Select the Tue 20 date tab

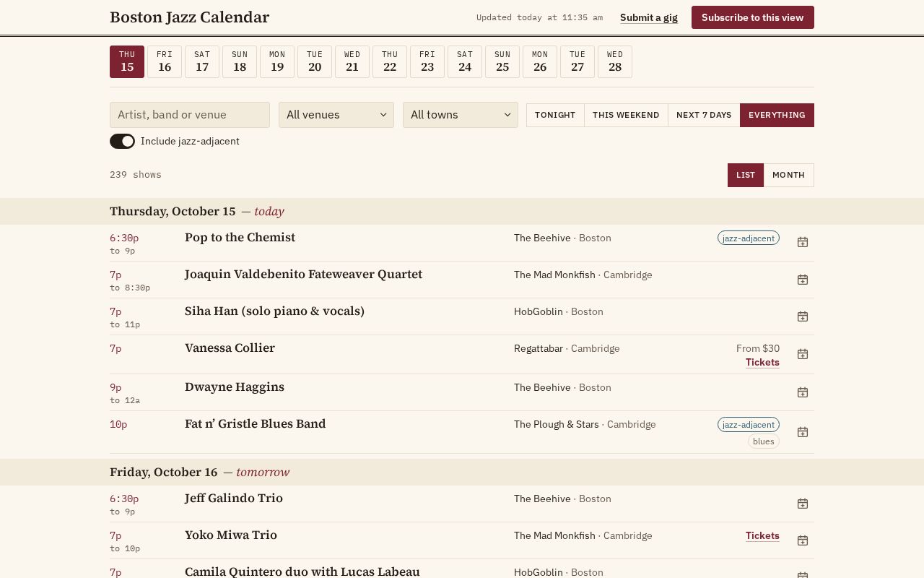click(x=315, y=61)
